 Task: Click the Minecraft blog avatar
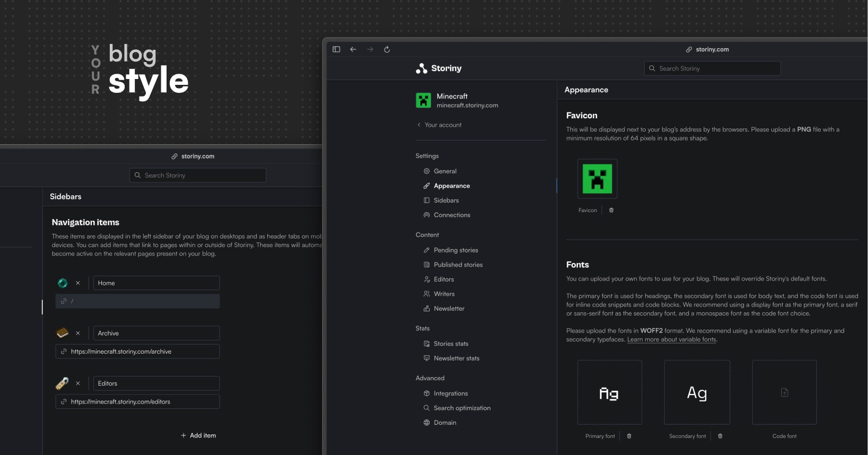click(423, 100)
